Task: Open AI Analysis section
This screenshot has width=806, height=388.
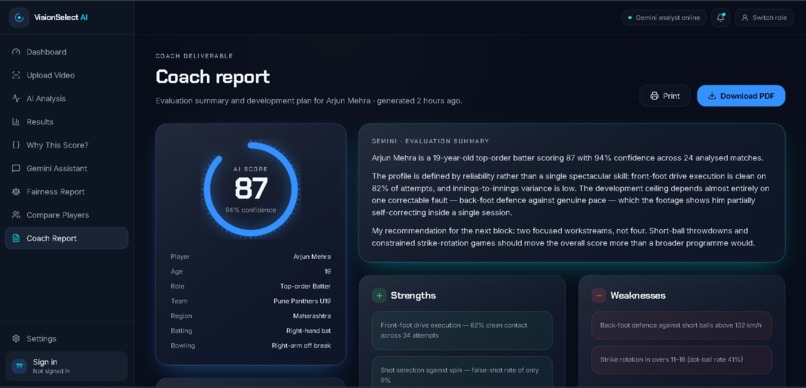Action: point(66,99)
